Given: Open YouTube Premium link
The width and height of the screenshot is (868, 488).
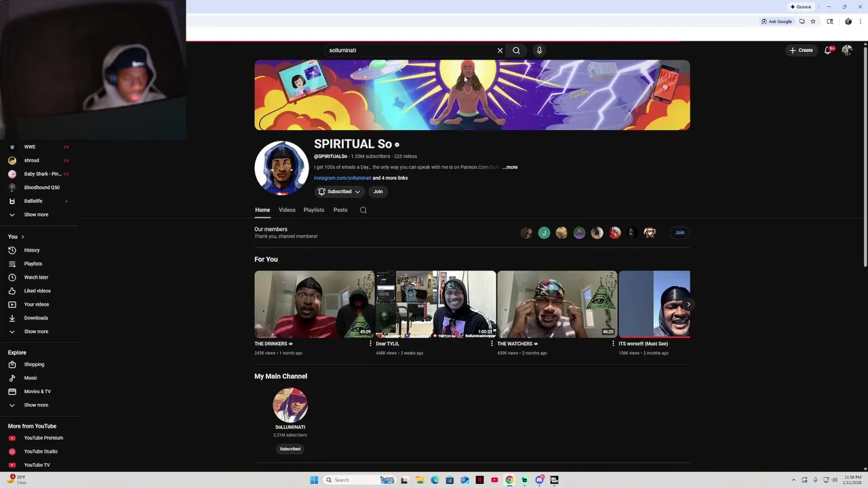Looking at the screenshot, I should tap(43, 438).
